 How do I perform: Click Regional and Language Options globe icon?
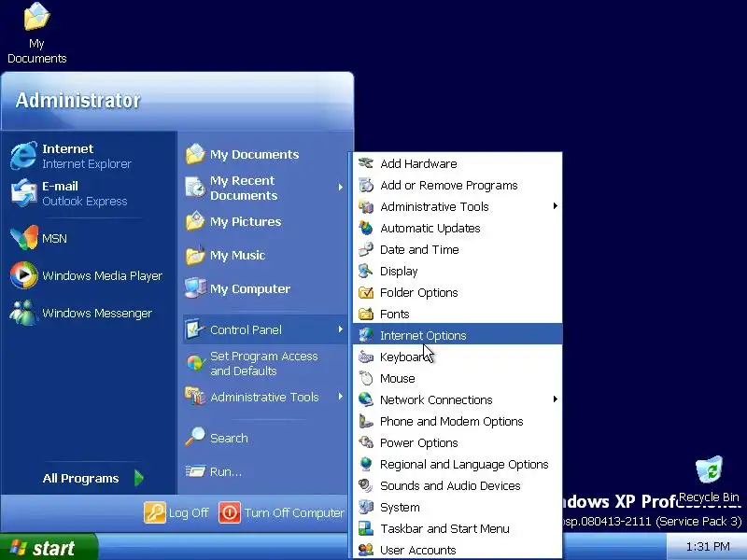click(366, 464)
